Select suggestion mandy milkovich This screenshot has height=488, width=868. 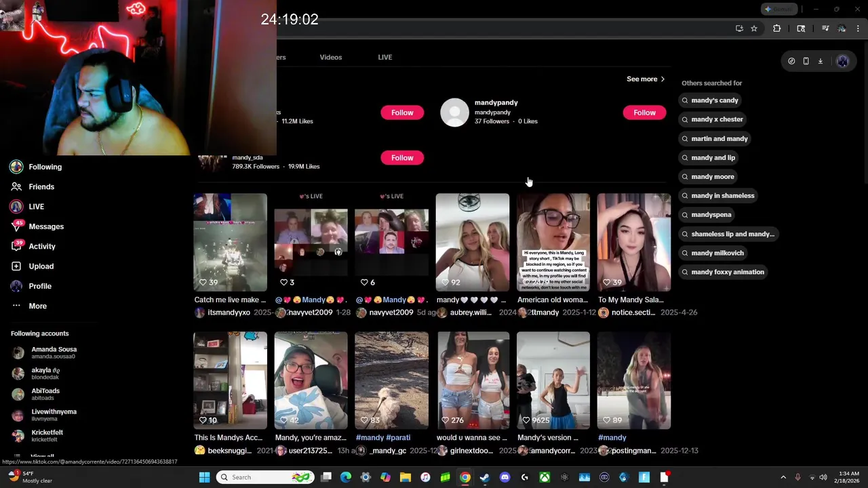coord(712,253)
